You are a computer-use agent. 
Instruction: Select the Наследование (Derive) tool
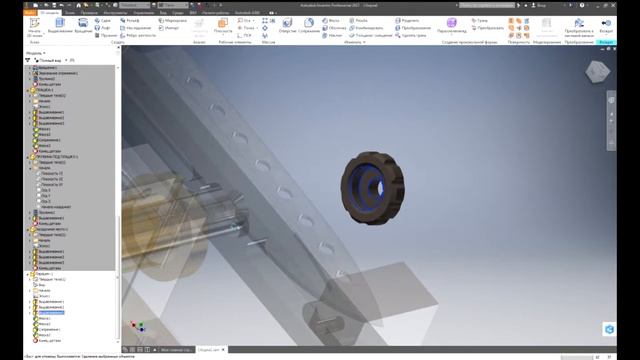click(136, 28)
